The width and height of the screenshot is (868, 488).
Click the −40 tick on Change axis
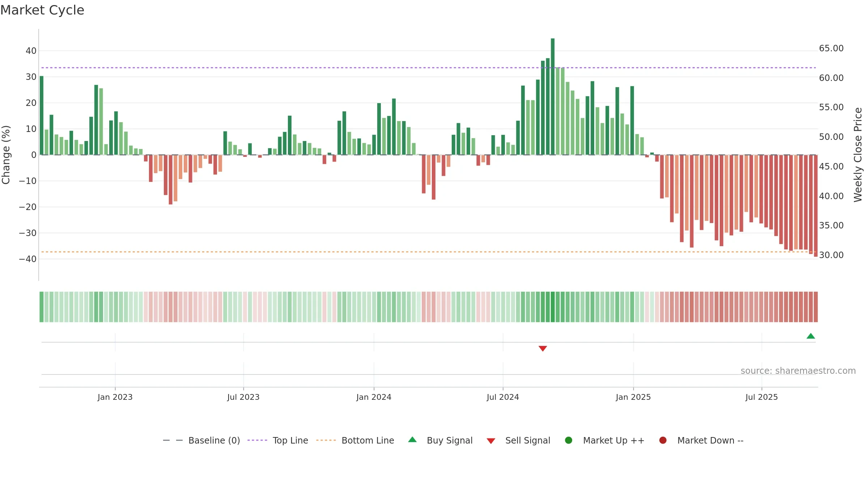pos(28,259)
